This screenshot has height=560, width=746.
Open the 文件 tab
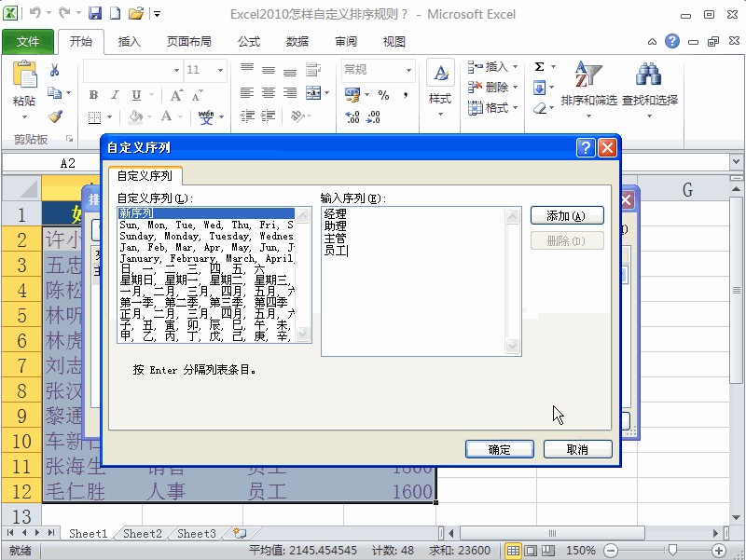pos(28,42)
